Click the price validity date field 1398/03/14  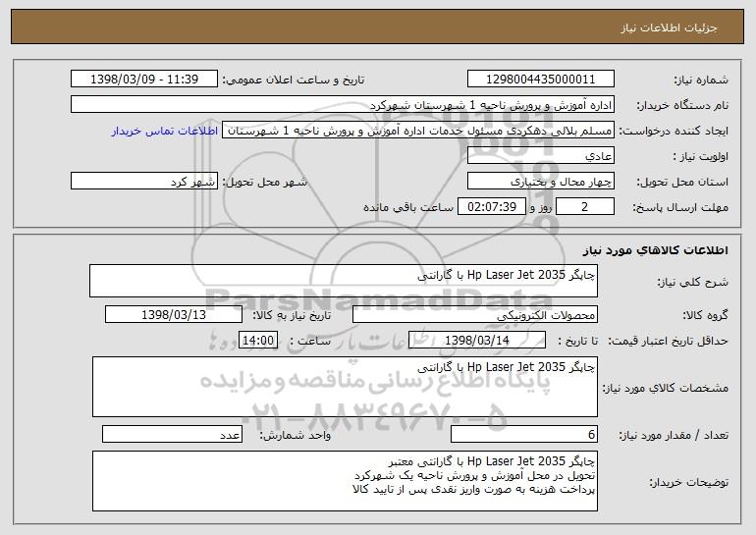(x=477, y=341)
